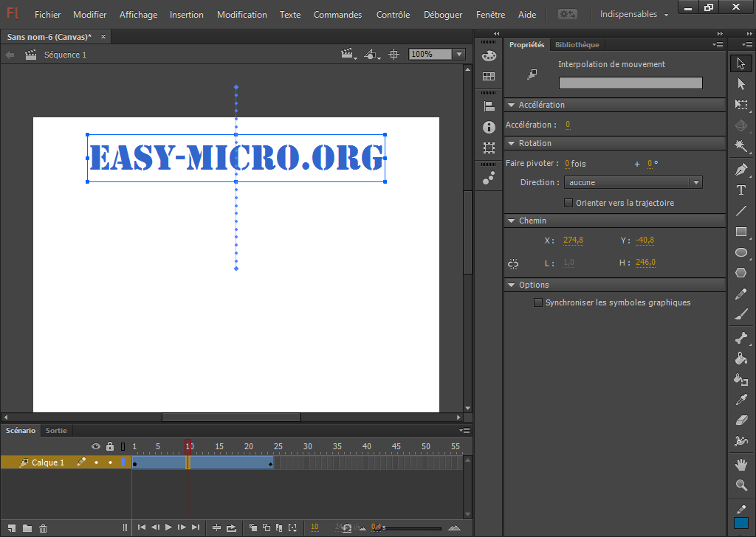
Task: Open the Color palette panel icon
Action: (489, 55)
